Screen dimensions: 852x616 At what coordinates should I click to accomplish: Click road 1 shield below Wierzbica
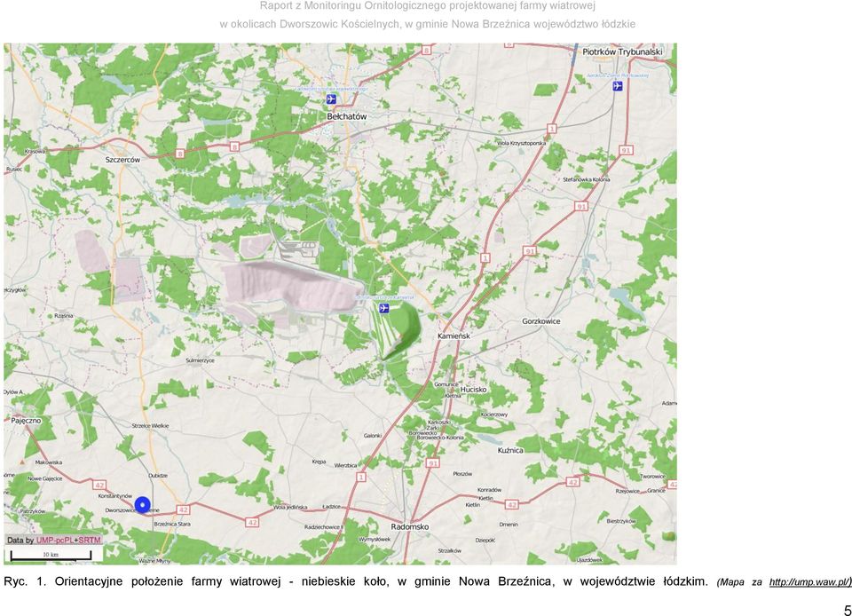(x=361, y=477)
